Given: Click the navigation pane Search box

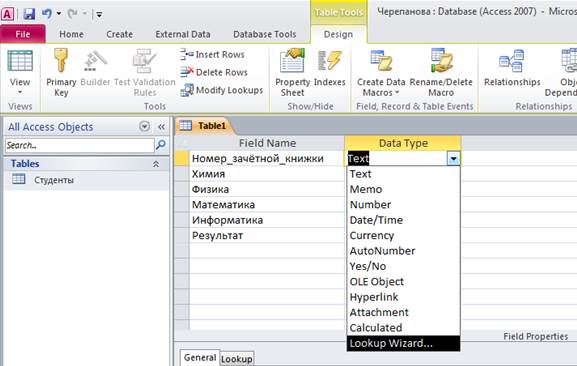Looking at the screenshot, I should [79, 145].
